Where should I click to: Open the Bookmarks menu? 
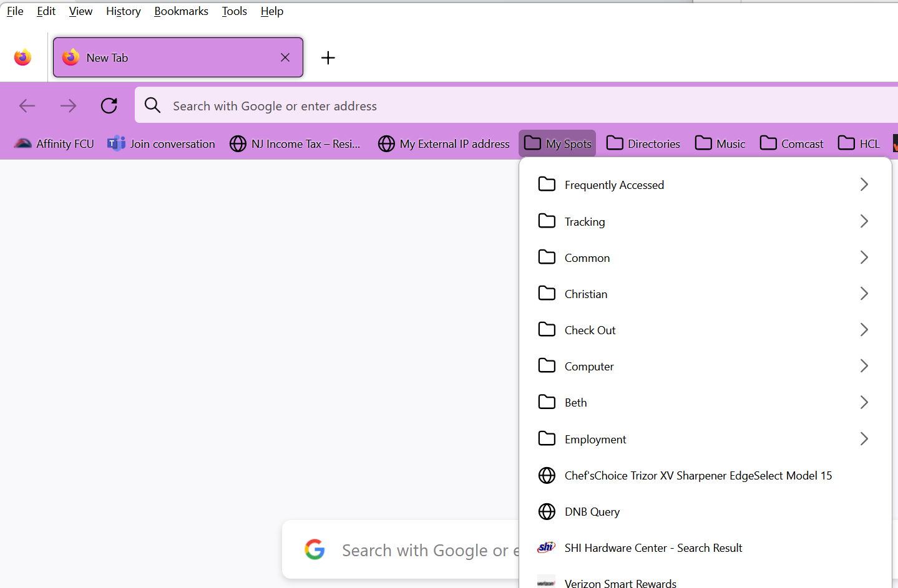181,11
